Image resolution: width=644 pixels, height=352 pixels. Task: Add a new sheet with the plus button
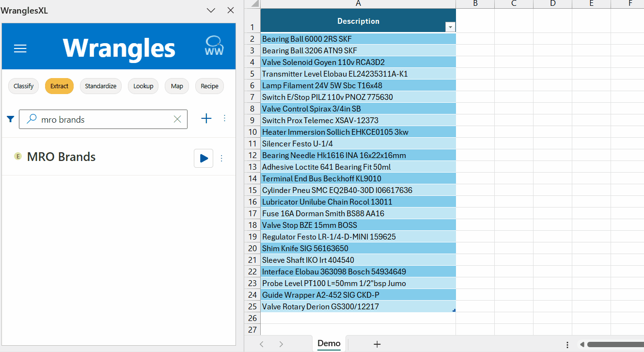(377, 344)
